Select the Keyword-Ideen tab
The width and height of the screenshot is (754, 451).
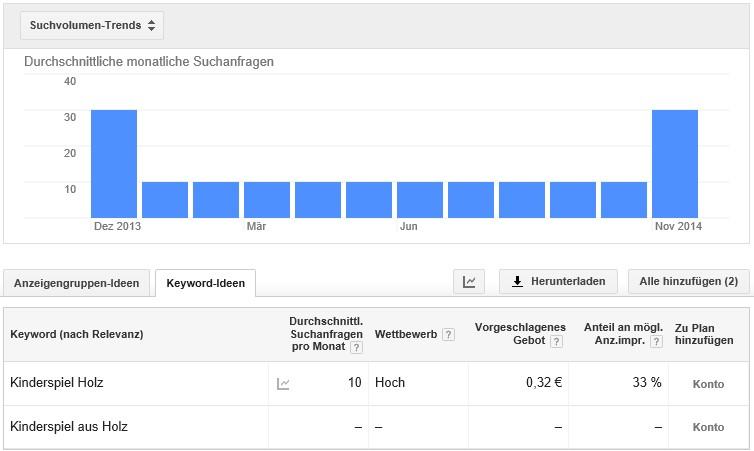205,283
